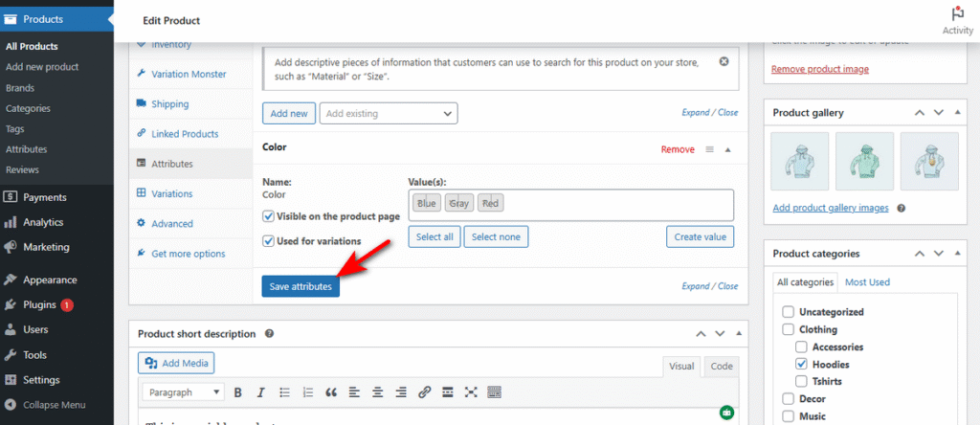The image size is (980, 425).
Task: Check the Uncategorized category
Action: pyautogui.click(x=789, y=312)
